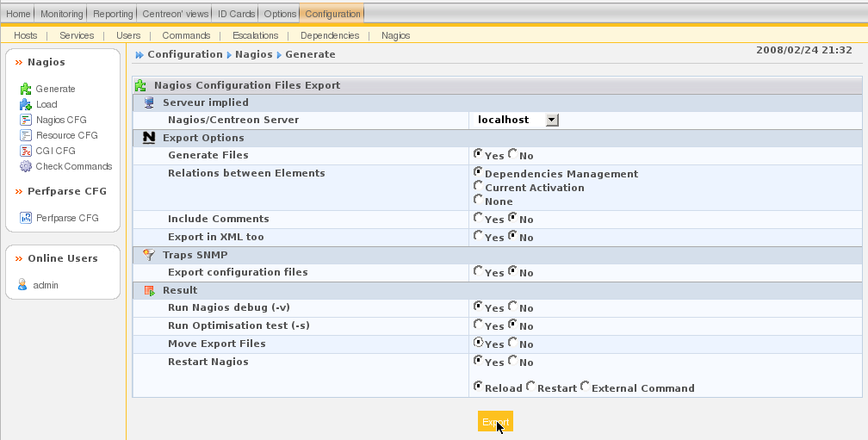
Task: Open the Commands submenu
Action: click(186, 35)
